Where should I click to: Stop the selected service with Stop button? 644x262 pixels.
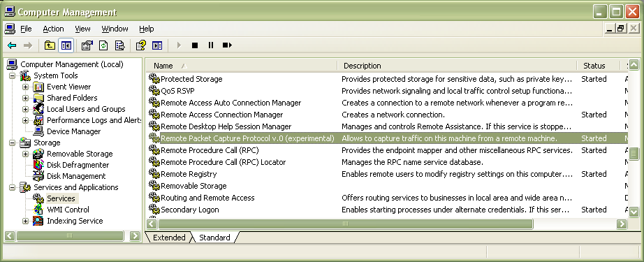195,45
